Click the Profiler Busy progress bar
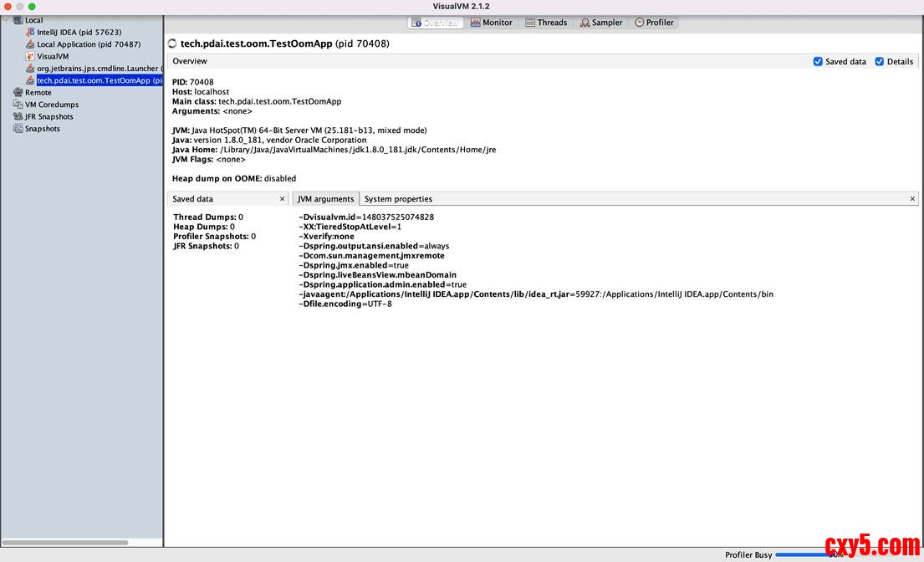 (810, 554)
